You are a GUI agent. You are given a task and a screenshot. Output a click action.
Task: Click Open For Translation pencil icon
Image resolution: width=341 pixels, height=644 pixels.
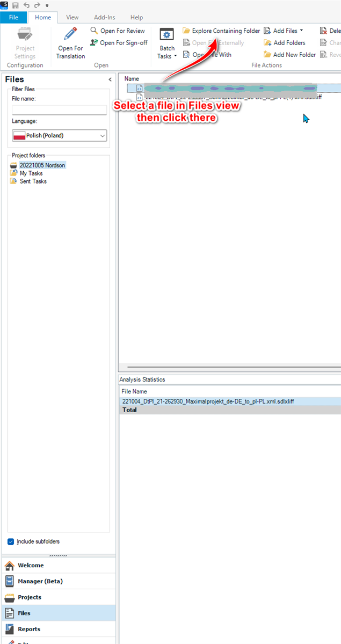click(70, 34)
